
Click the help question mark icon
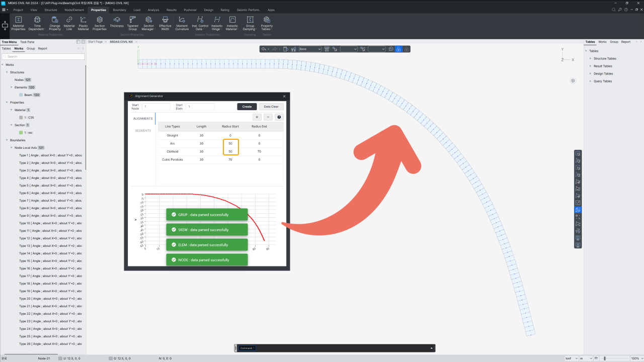click(x=279, y=117)
